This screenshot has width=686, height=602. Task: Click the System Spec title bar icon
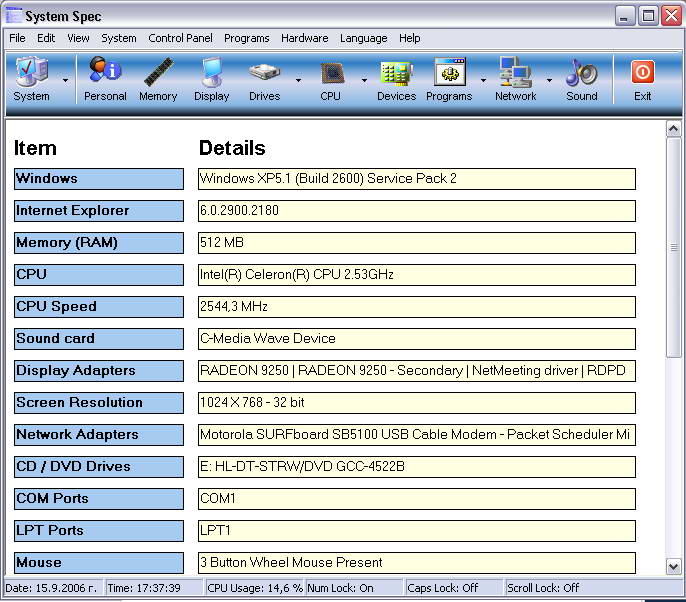13,16
